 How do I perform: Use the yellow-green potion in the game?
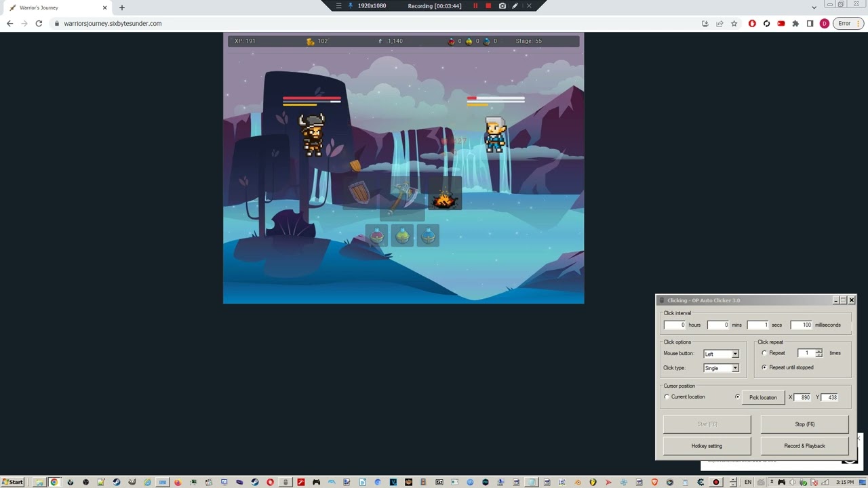click(x=402, y=236)
